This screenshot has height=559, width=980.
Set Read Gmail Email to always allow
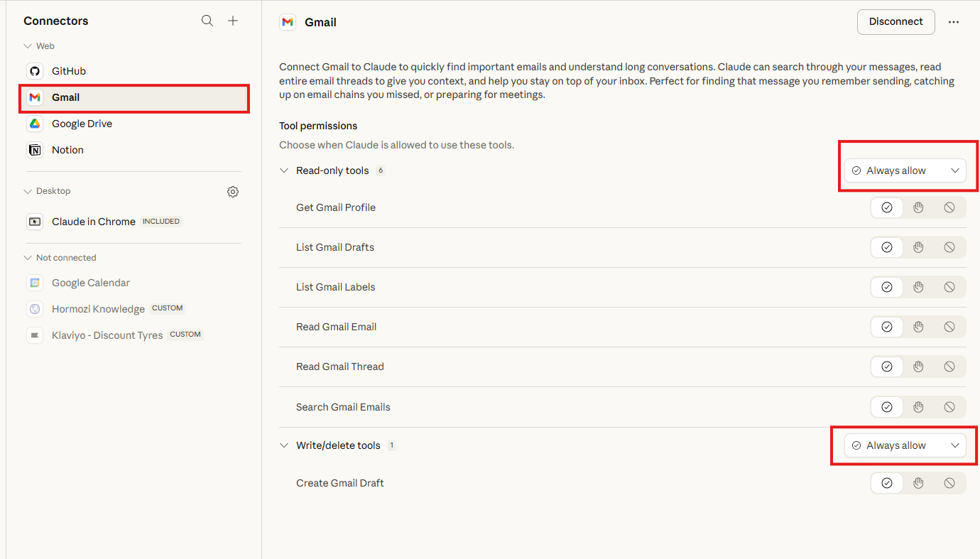(x=887, y=327)
